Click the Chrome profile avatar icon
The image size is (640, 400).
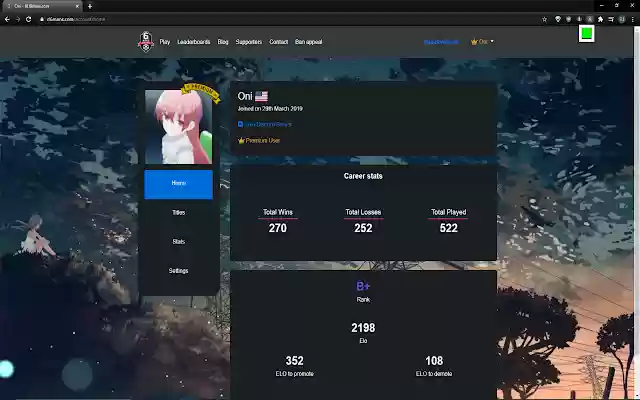coord(622,19)
